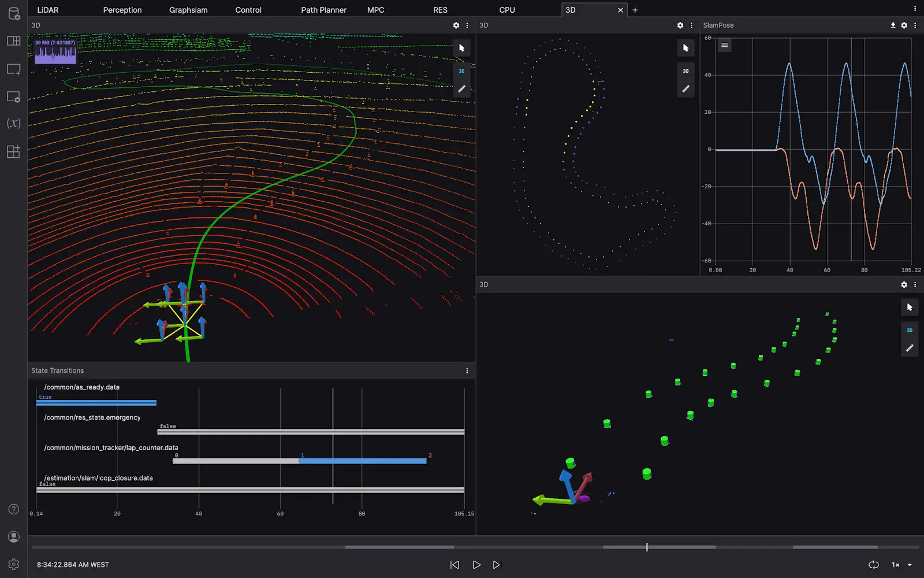Open State Transitions panel options menu
The height and width of the screenshot is (578, 924).
[467, 370]
